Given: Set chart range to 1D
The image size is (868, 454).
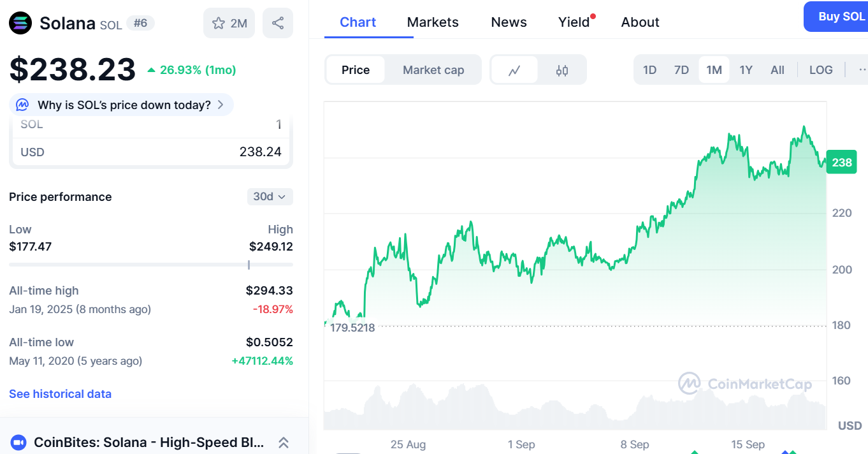Looking at the screenshot, I should [x=649, y=70].
